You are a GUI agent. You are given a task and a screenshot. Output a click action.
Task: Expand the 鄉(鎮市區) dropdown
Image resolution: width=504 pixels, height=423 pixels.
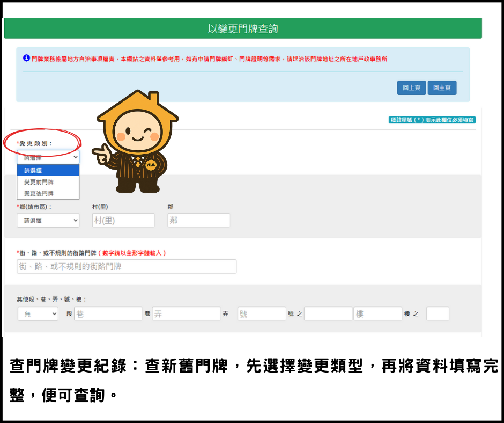click(x=48, y=220)
